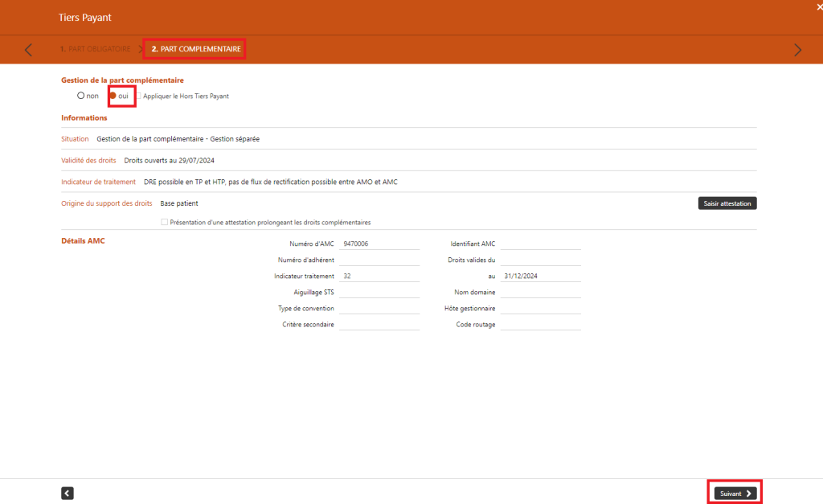The width and height of the screenshot is (823, 504).
Task: Click the left chevron arrow in header
Action: (28, 50)
